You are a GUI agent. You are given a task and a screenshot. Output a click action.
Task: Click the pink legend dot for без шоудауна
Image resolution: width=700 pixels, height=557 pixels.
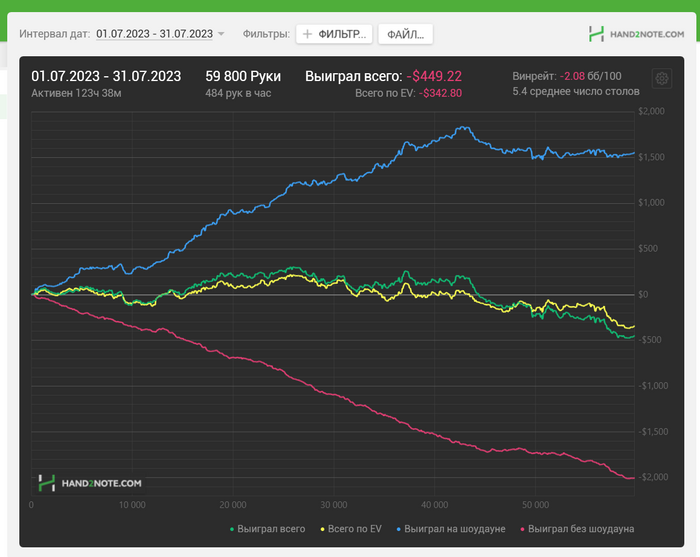(x=522, y=529)
